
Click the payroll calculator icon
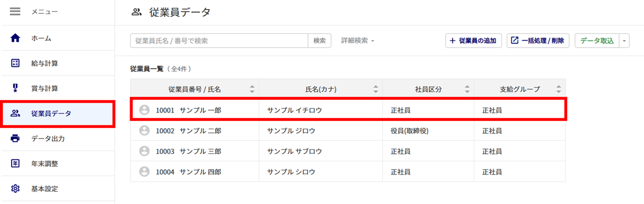tap(16, 63)
